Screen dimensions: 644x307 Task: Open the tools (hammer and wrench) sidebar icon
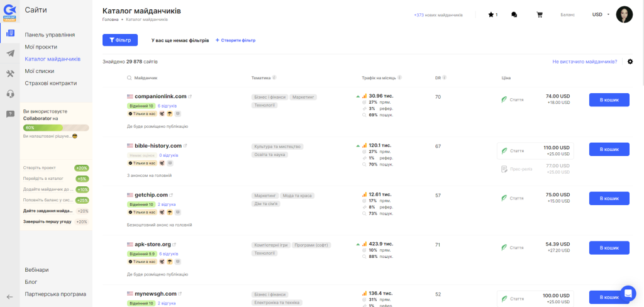pyautogui.click(x=10, y=74)
